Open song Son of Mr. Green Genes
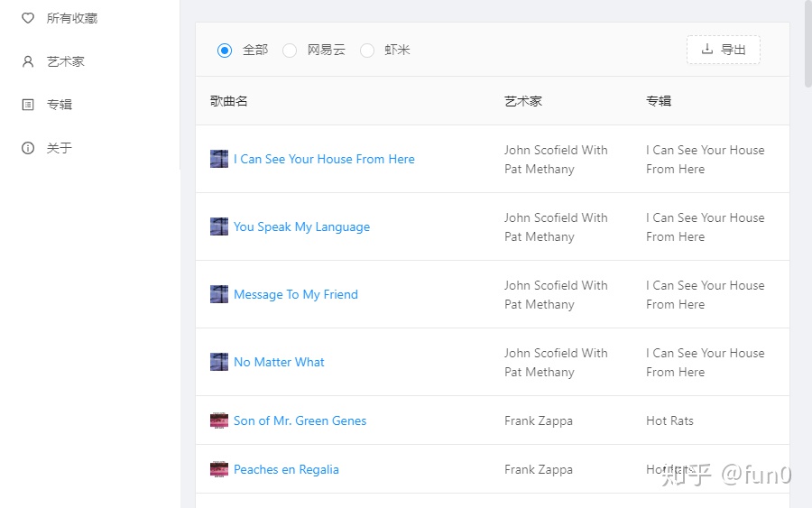This screenshot has width=812, height=508. click(300, 420)
